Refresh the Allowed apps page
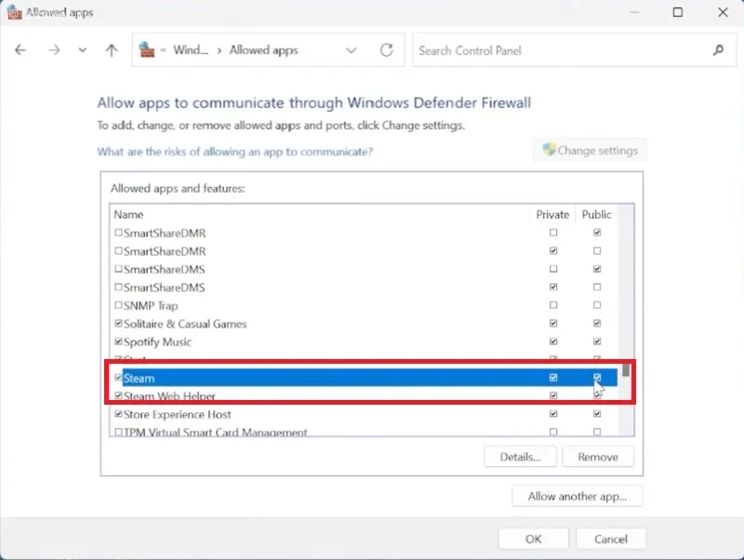 click(x=387, y=50)
